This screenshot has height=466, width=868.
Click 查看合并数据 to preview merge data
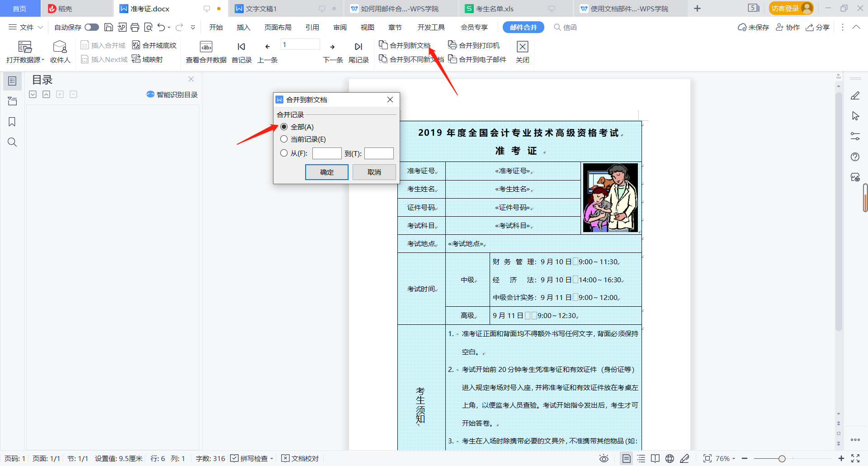[206, 50]
